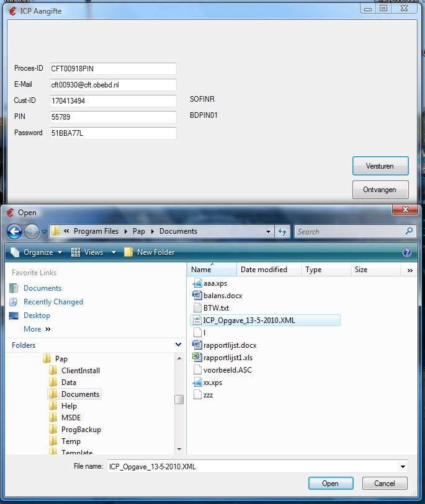
Task: Click the Ontvangen button
Action: [x=380, y=190]
